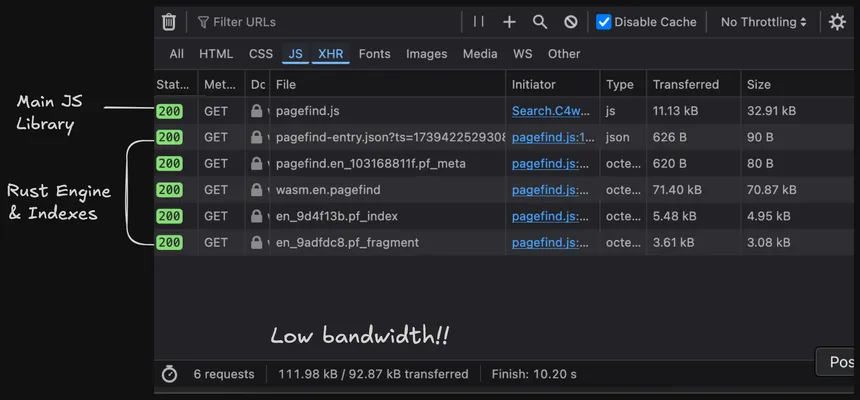Click the 32.91 kB size cell
Image resolution: width=860 pixels, height=400 pixels.
[771, 111]
